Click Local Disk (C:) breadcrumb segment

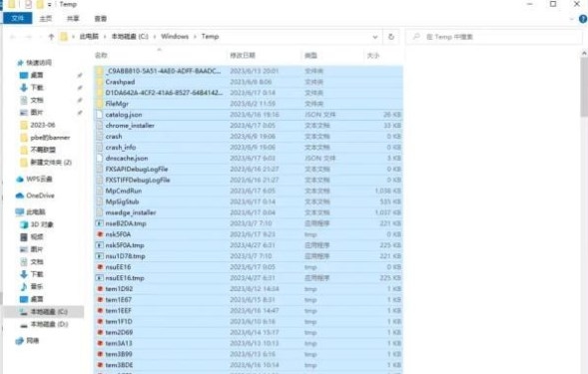point(130,36)
